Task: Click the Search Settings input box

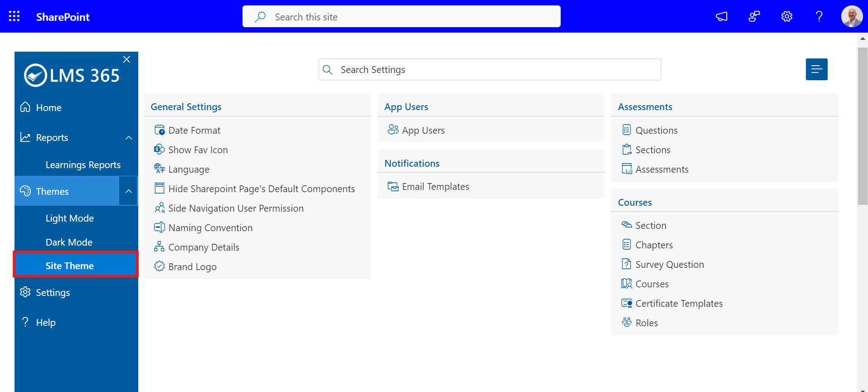Action: [490, 69]
